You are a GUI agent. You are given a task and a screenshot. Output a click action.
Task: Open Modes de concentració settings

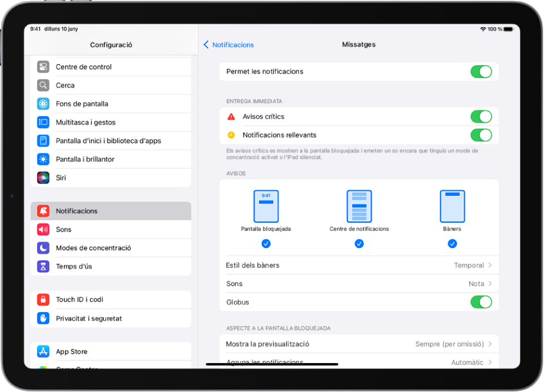(111, 248)
